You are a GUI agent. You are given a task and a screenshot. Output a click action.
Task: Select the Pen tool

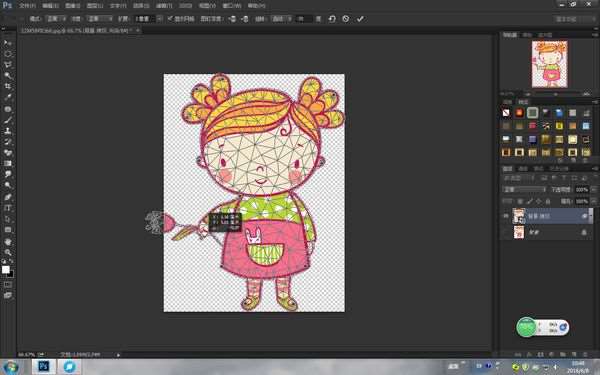tap(8, 197)
